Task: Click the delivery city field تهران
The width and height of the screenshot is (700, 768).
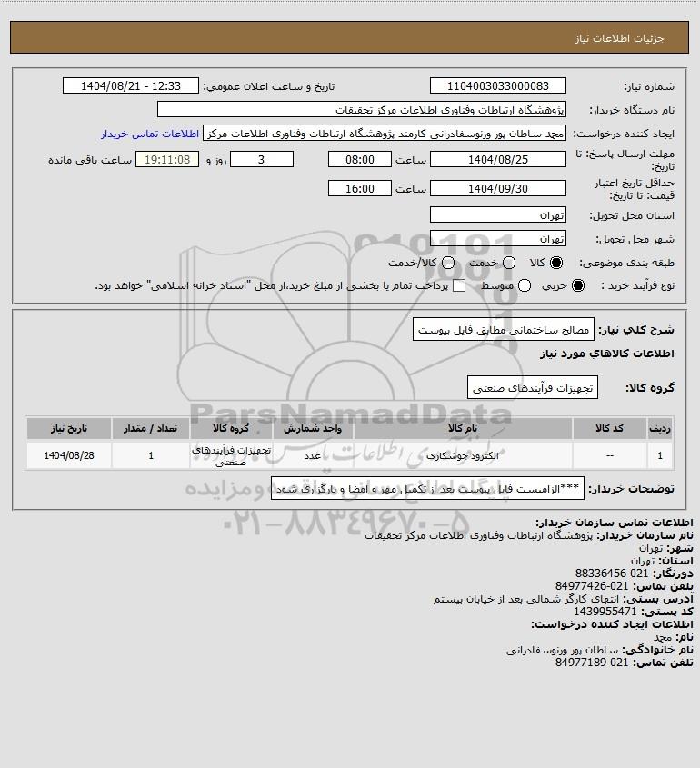Action: point(497,238)
